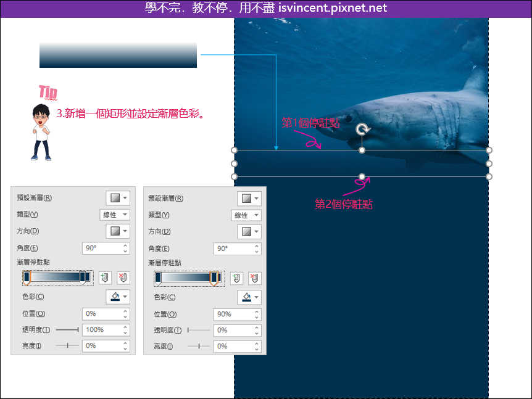Select the gradient rectangle on the slide
532x399 pixels.
362,162
